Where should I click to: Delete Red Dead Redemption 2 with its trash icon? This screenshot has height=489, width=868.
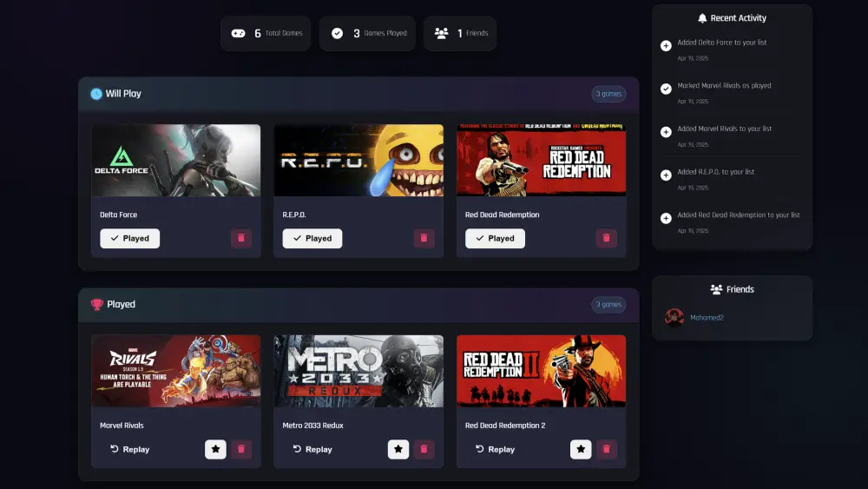(606, 449)
